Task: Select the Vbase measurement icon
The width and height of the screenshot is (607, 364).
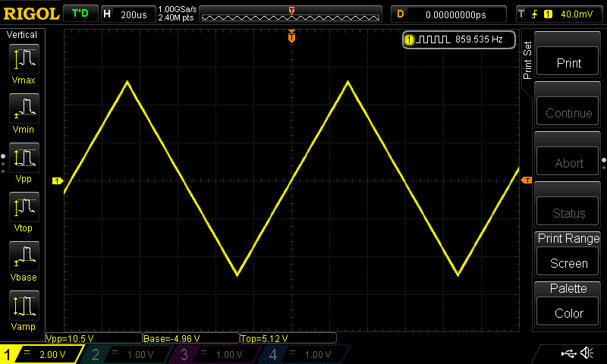Action: tap(24, 256)
